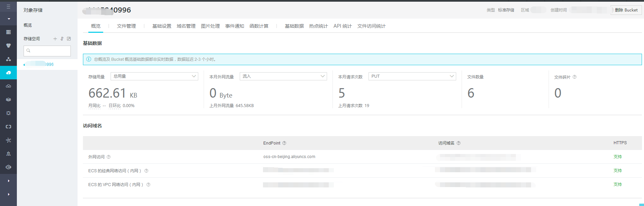This screenshot has width=644, height=206.
Task: Switch to the 函数计算 tab
Action: pos(259,26)
